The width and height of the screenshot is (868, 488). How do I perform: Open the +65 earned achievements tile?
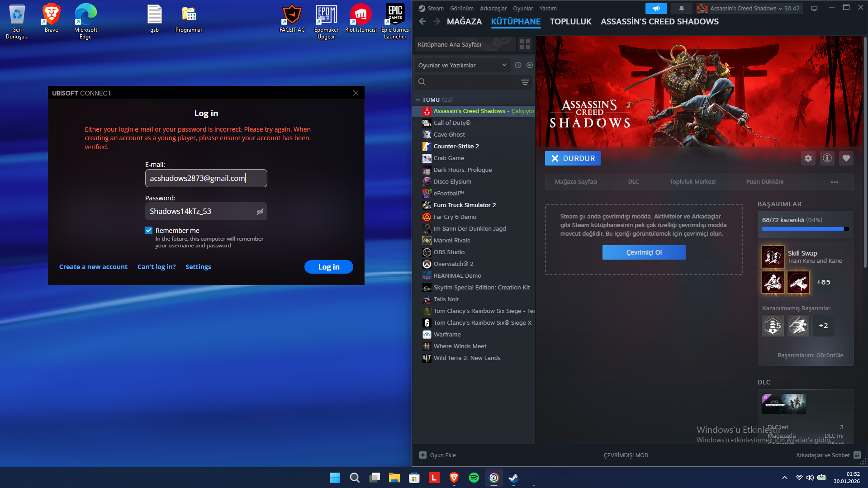click(x=823, y=282)
